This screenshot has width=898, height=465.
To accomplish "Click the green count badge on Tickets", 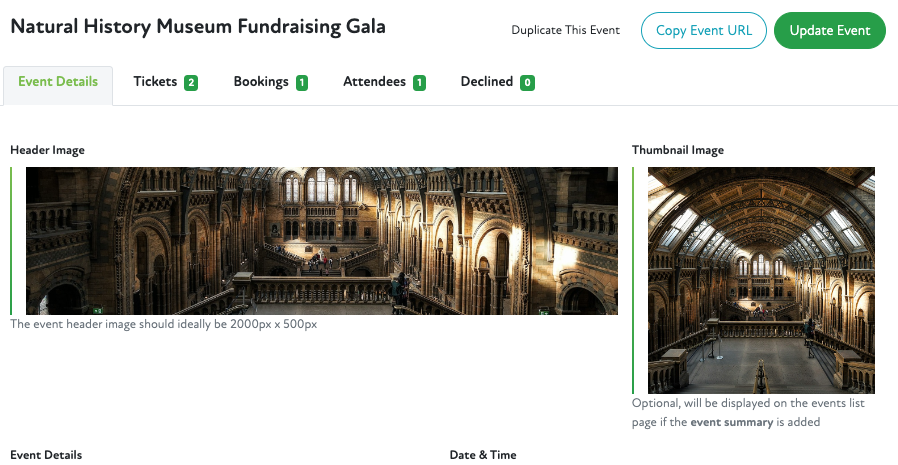I will pyautogui.click(x=190, y=83).
